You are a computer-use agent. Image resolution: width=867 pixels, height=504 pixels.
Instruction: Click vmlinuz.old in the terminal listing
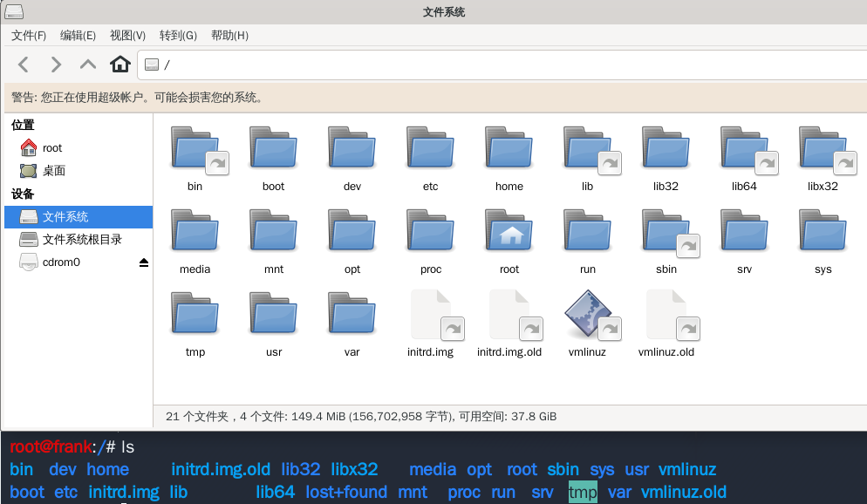pos(684,492)
